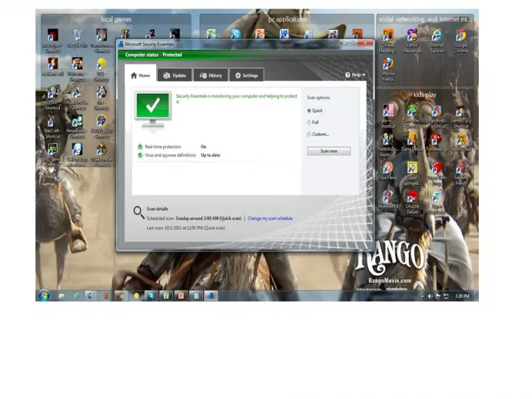Open the AngryBirds Shortcut desktop icon
Image resolution: width=532 pixels, height=399 pixels.
pyautogui.click(x=437, y=116)
